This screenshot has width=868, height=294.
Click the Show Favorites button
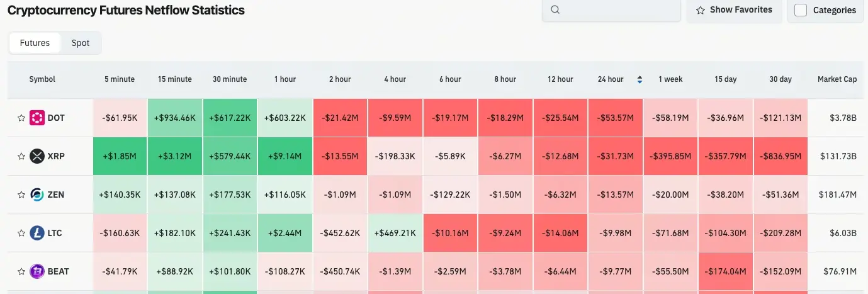point(734,9)
